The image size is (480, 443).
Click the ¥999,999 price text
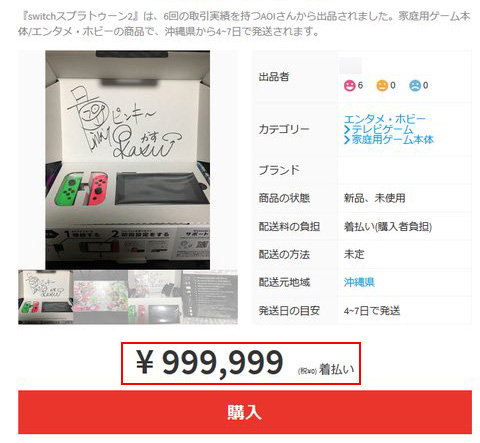(210, 363)
